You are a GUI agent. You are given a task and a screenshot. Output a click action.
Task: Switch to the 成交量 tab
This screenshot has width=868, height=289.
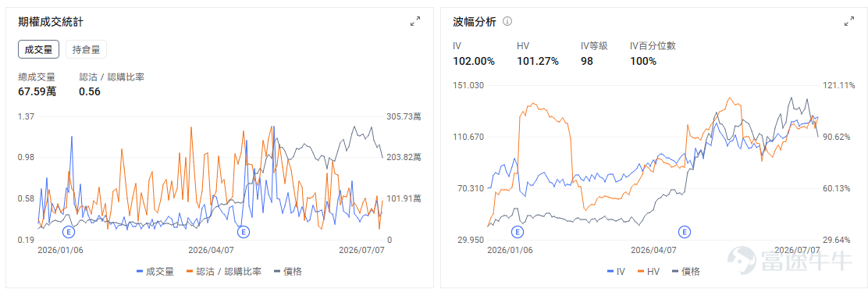coord(39,49)
